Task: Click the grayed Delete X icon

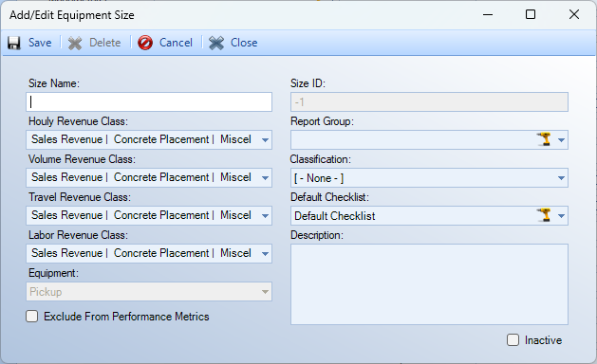Action: click(x=75, y=43)
